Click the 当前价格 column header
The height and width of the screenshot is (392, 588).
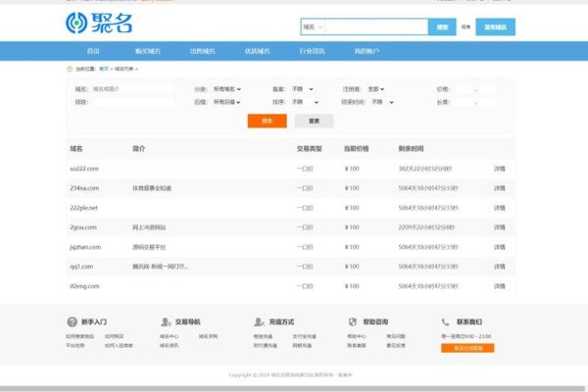357,149
